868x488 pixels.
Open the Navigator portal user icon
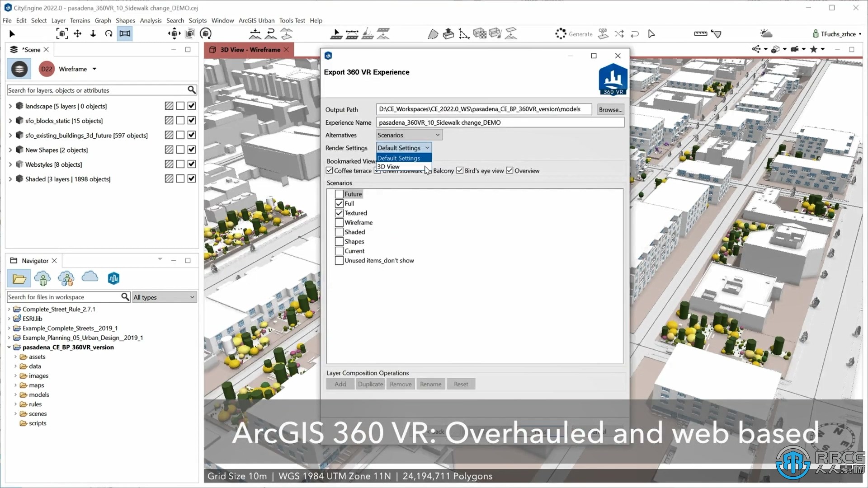43,278
